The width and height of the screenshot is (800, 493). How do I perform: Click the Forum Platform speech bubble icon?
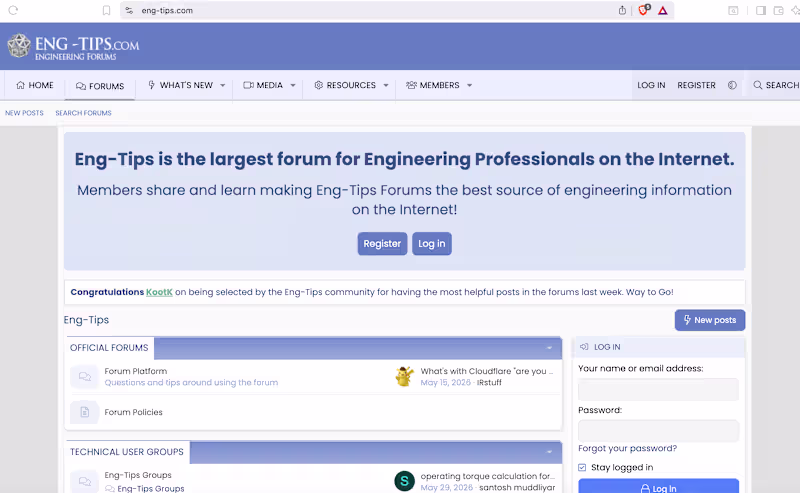[x=85, y=377]
